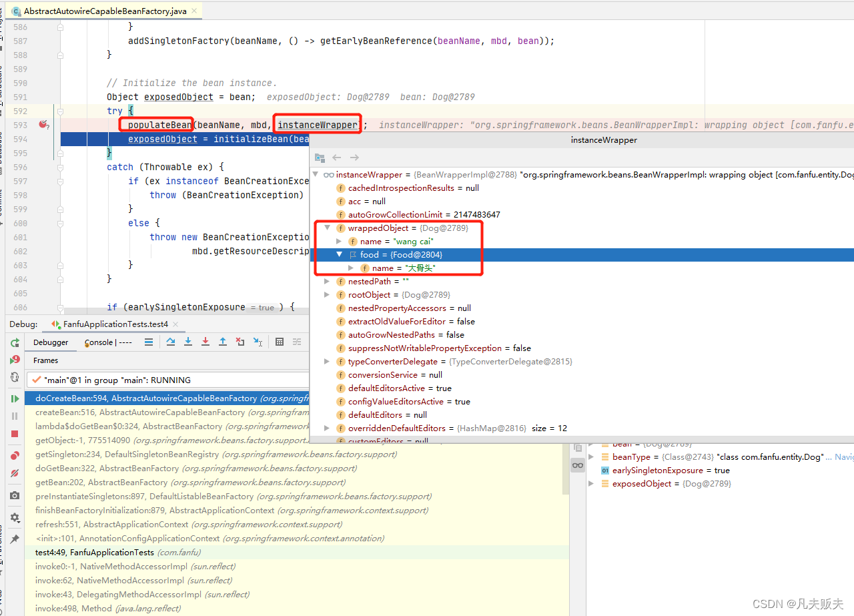Collapse the food = {Food@2804} node
The width and height of the screenshot is (854, 616).
click(x=339, y=255)
